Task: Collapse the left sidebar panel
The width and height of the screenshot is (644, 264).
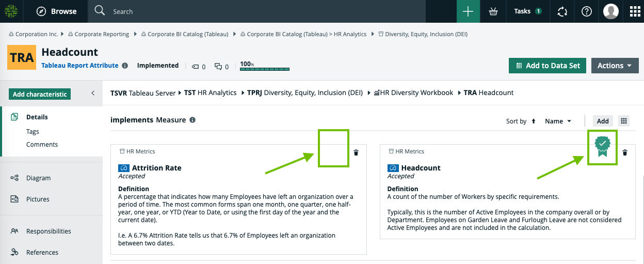Action: pos(93,93)
